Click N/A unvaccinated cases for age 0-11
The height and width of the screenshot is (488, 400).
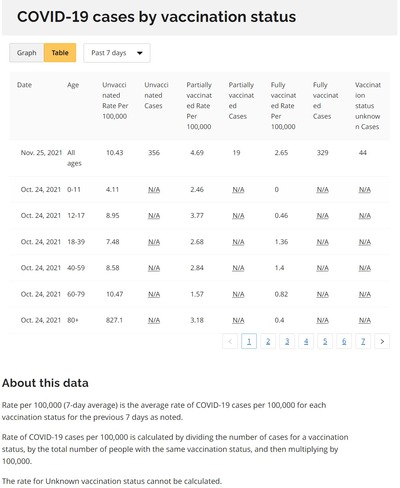pyautogui.click(x=154, y=190)
